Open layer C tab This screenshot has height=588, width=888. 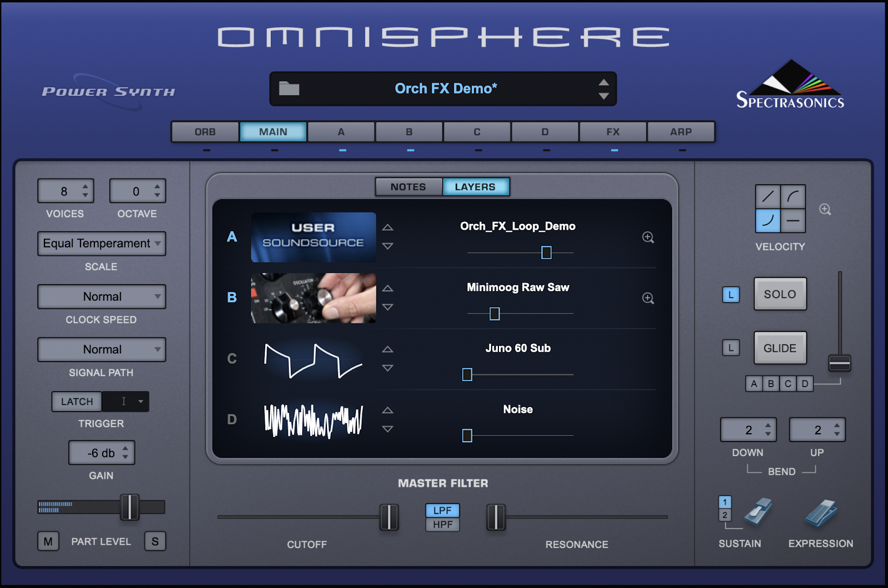coord(477,132)
